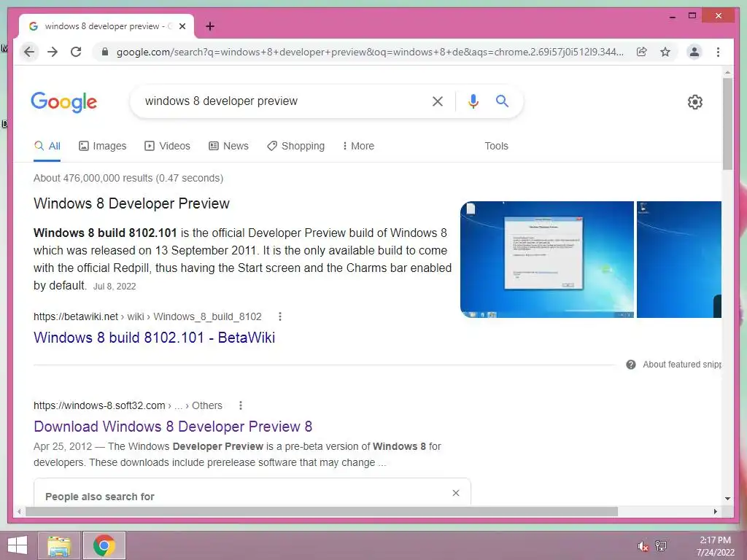
Task: Open the Tools filter options
Action: pyautogui.click(x=496, y=146)
